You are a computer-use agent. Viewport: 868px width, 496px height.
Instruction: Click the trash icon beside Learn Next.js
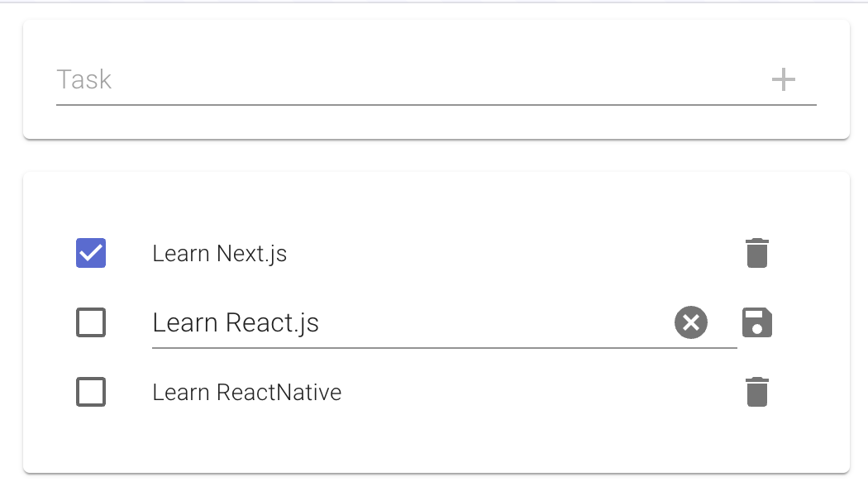[x=757, y=254]
